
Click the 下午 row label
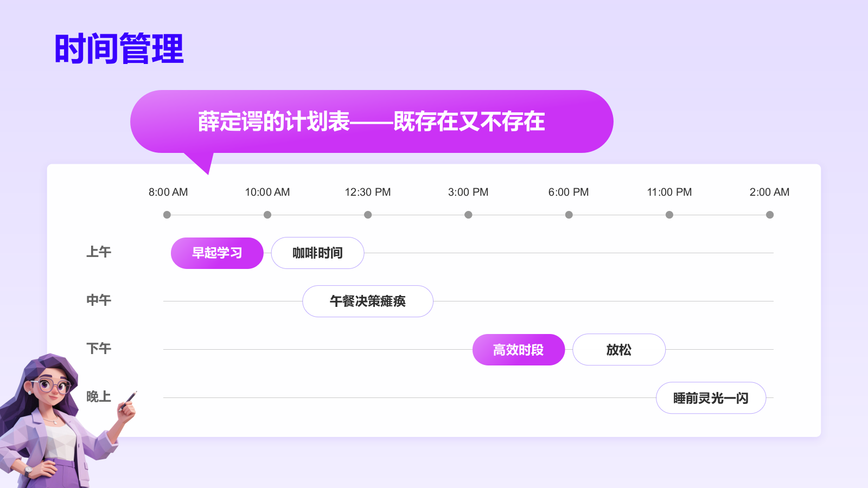tap(99, 349)
